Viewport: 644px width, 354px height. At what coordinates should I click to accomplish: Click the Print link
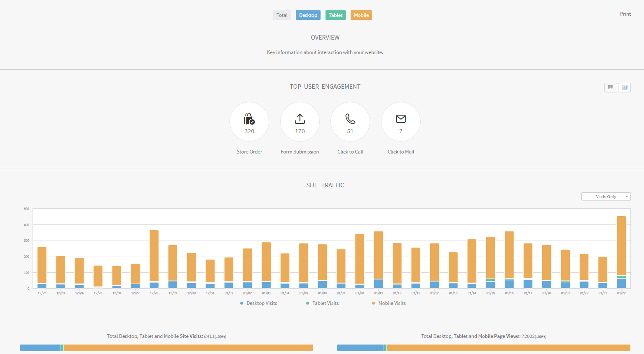(625, 14)
